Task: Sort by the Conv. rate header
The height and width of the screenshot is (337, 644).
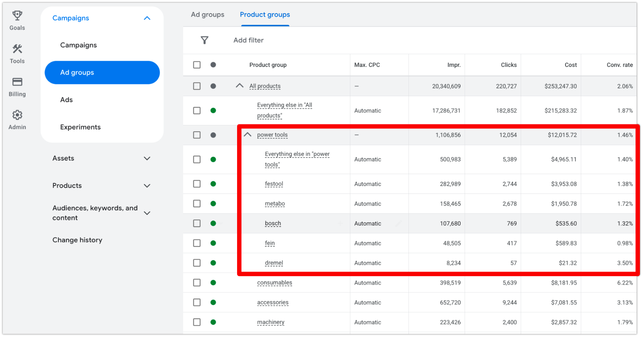Action: click(620, 65)
